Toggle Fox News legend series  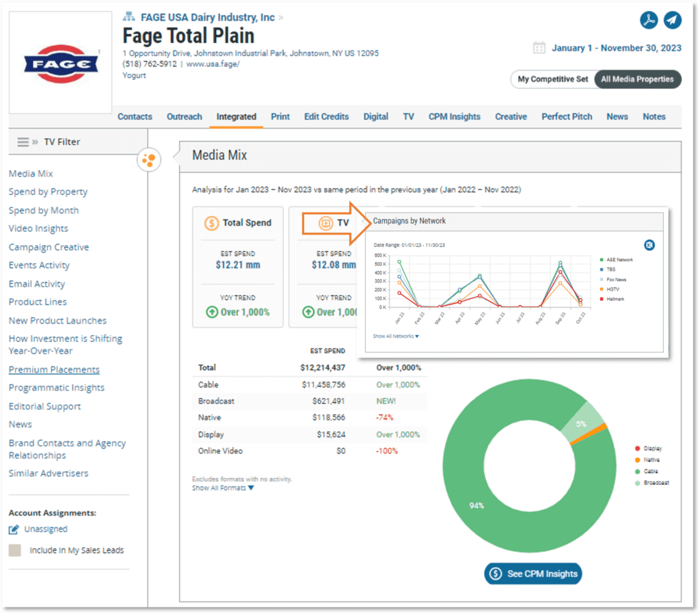tap(613, 280)
